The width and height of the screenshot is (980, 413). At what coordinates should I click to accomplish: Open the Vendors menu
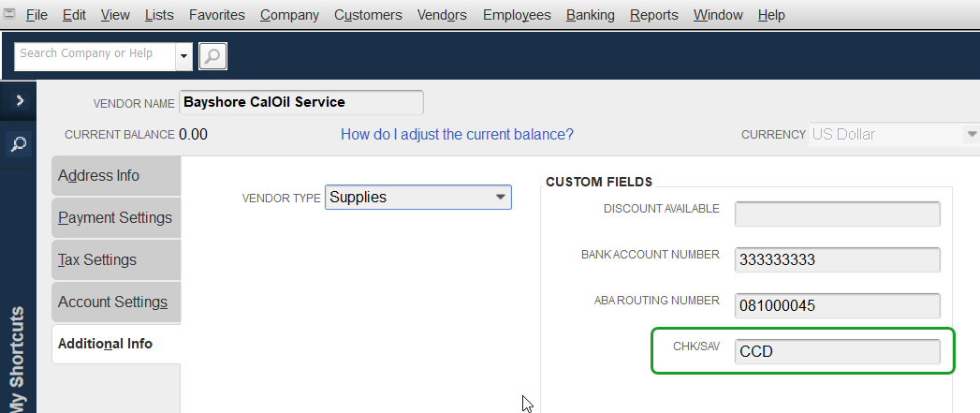point(442,14)
